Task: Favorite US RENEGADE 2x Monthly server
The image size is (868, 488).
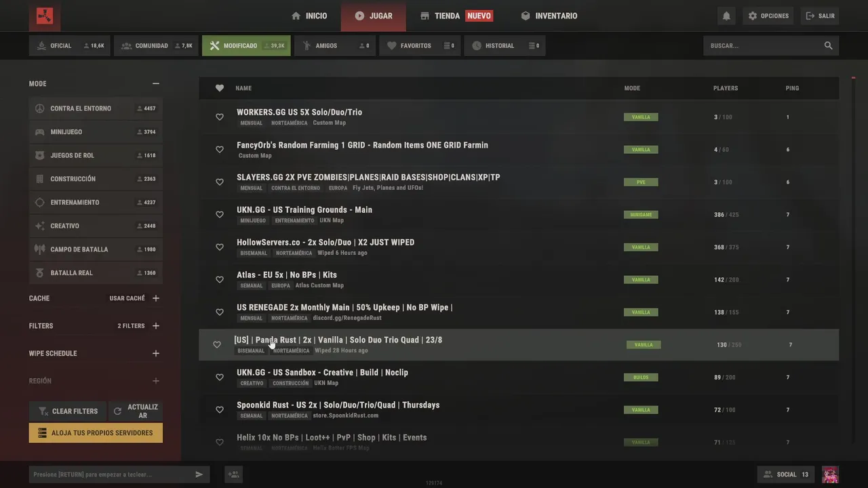Action: click(220, 312)
